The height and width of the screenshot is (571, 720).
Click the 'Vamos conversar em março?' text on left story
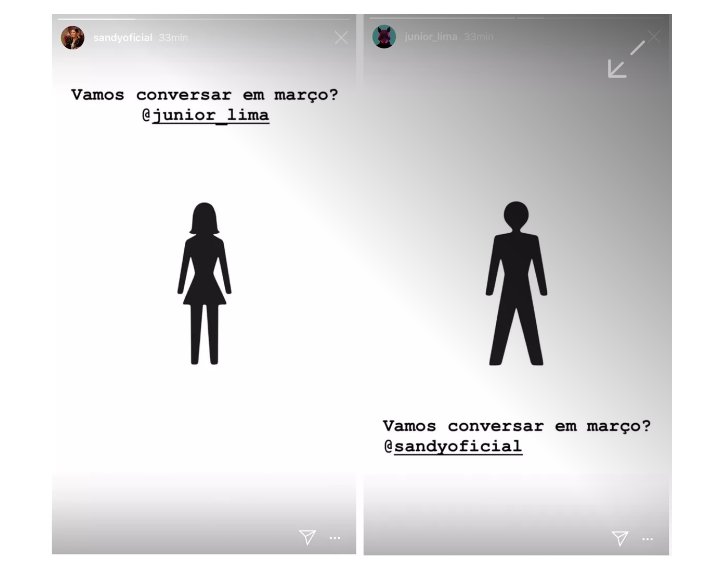[205, 95]
